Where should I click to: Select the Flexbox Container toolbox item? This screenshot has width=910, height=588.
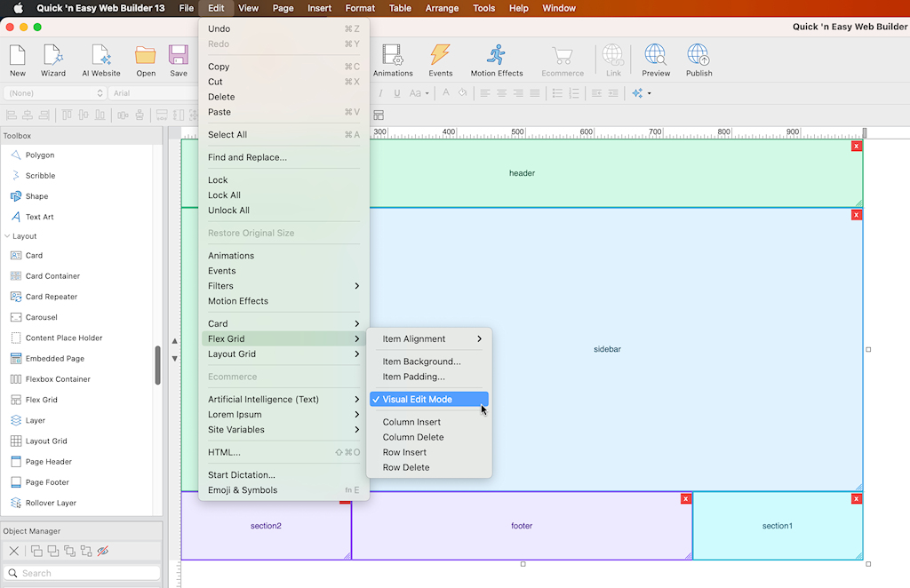click(58, 379)
